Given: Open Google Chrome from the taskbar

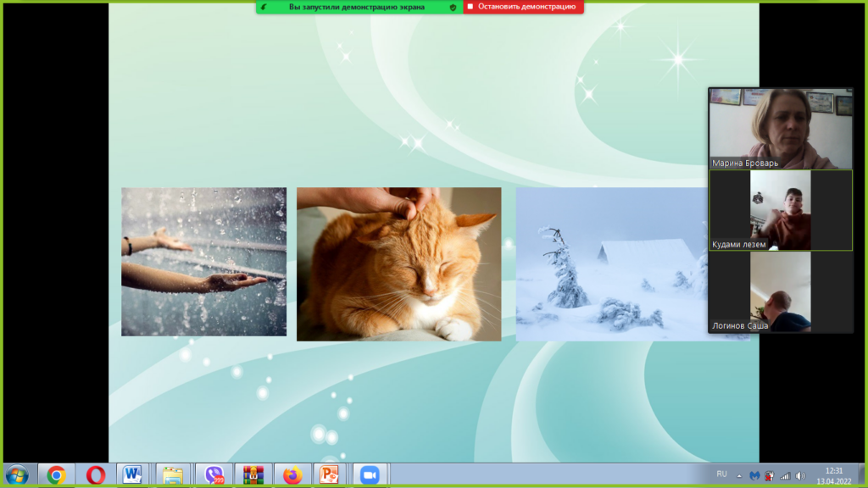Looking at the screenshot, I should (x=56, y=475).
